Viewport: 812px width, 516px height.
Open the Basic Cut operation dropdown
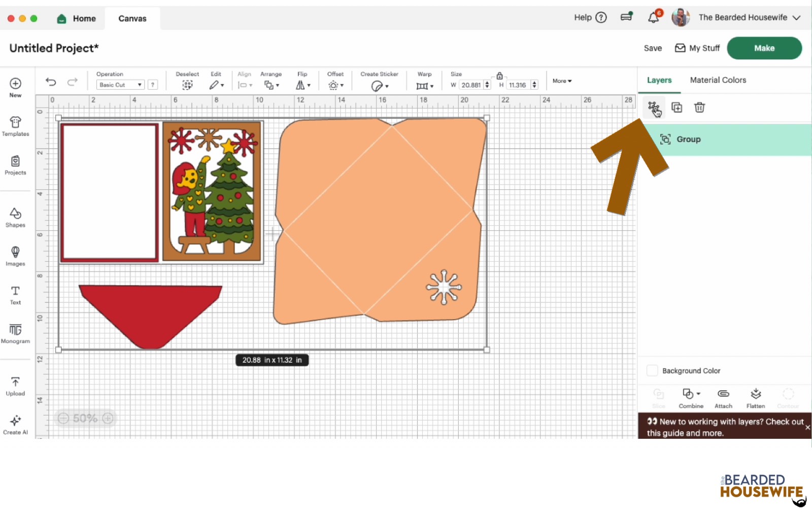119,84
